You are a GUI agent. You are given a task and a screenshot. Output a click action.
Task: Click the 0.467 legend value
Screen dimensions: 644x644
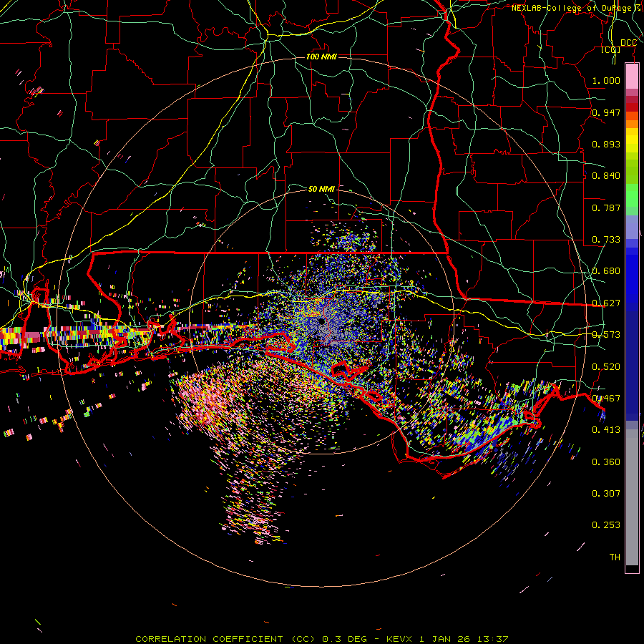(606, 398)
